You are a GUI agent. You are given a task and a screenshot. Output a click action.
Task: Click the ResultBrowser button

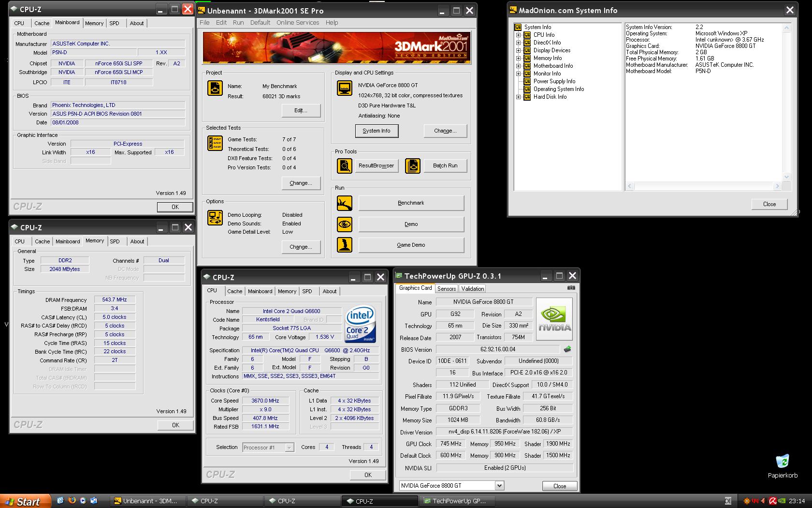coord(377,165)
